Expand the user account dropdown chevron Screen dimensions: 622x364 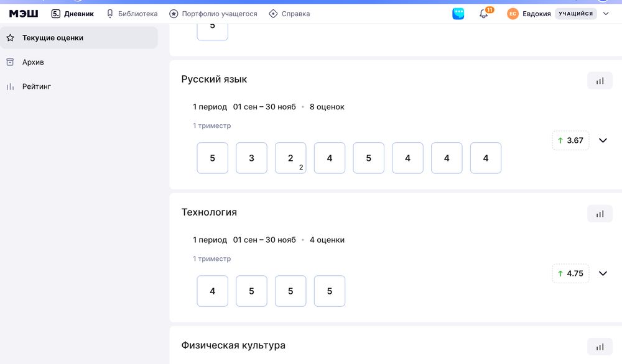606,14
